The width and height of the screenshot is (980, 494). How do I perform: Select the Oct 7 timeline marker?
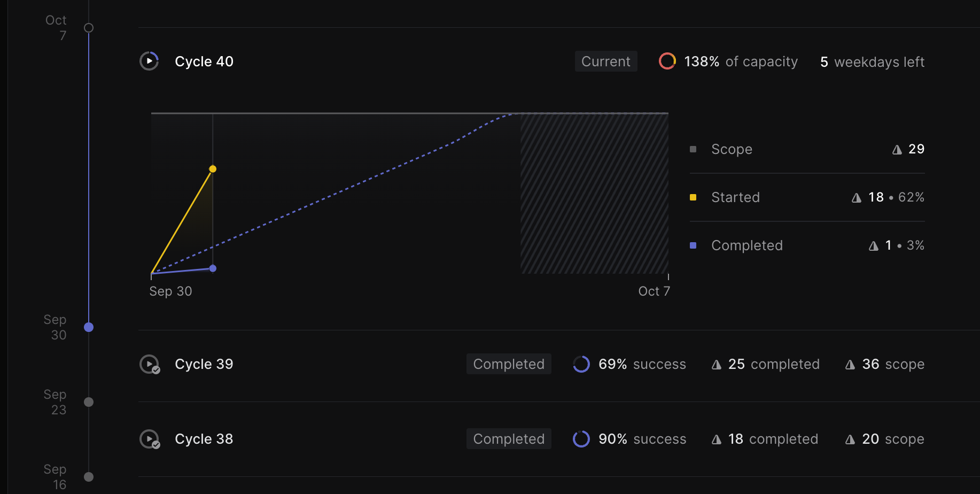pyautogui.click(x=89, y=28)
